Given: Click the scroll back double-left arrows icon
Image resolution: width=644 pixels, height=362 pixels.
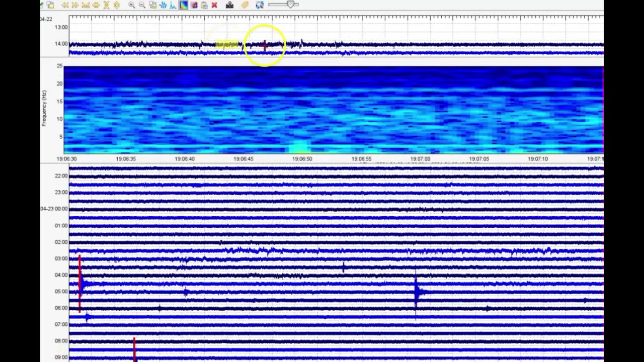Looking at the screenshot, I should [65, 5].
